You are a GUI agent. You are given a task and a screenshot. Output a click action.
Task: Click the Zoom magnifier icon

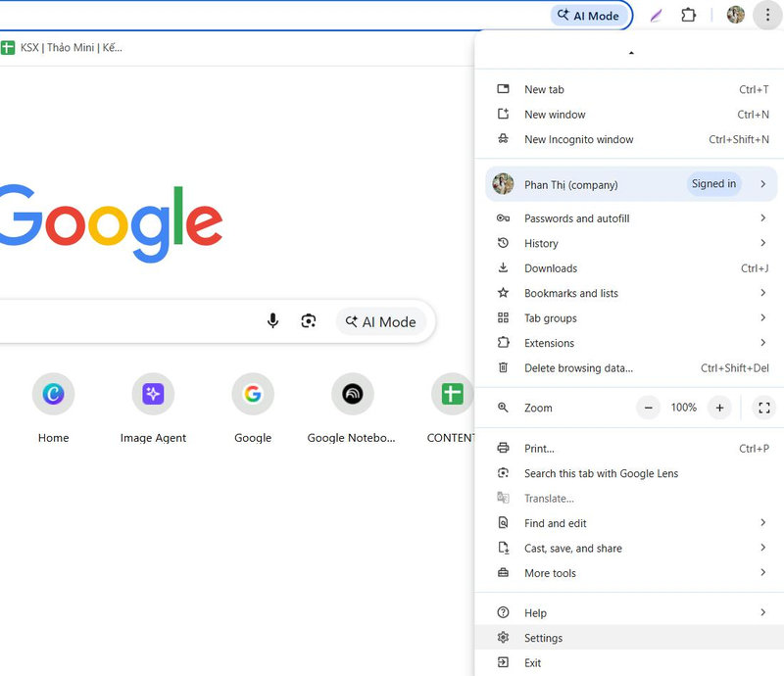tap(503, 408)
